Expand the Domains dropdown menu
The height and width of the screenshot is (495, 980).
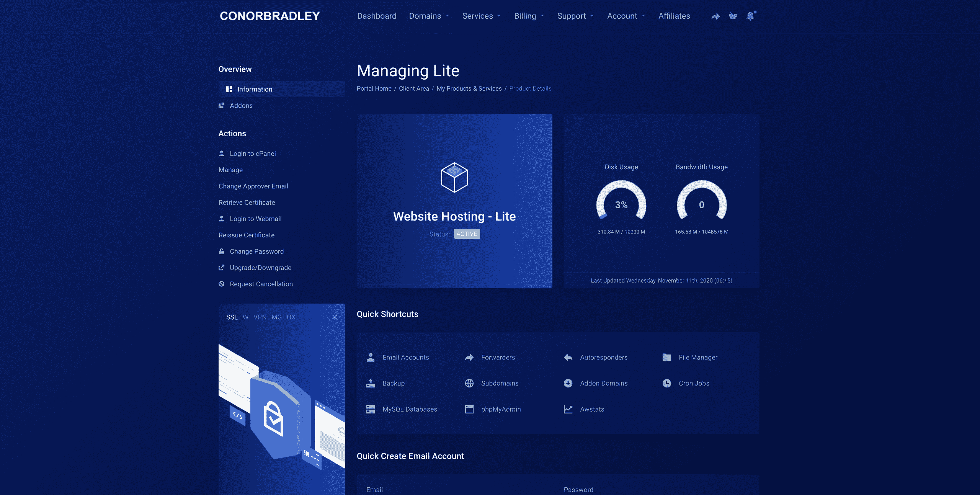pyautogui.click(x=429, y=16)
